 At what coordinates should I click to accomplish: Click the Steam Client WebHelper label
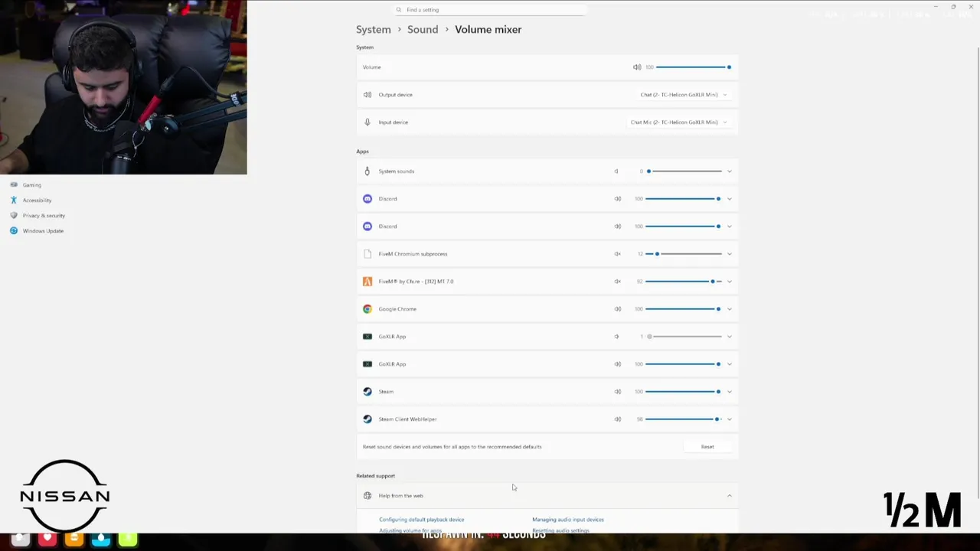pyautogui.click(x=407, y=419)
